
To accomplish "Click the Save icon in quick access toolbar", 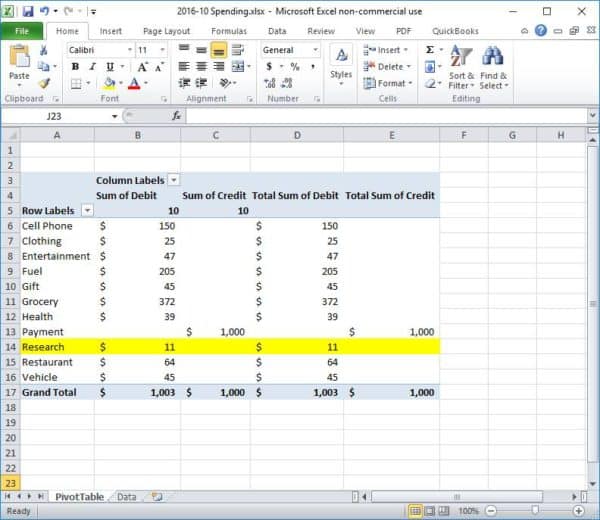I will tap(28, 11).
